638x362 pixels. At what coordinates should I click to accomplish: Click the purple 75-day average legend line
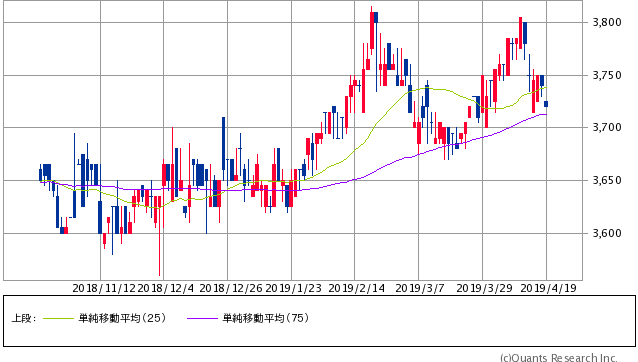click(x=202, y=318)
